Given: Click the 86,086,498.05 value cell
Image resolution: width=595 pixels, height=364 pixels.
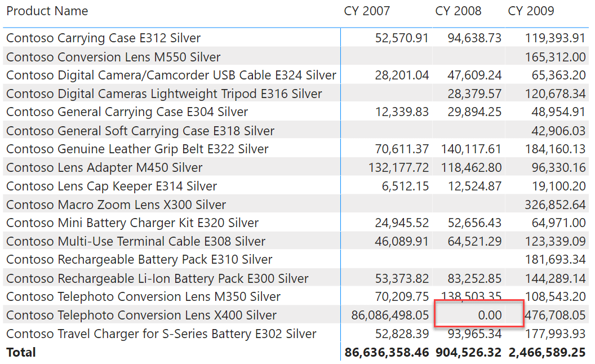Looking at the screenshot, I should 390,315.
